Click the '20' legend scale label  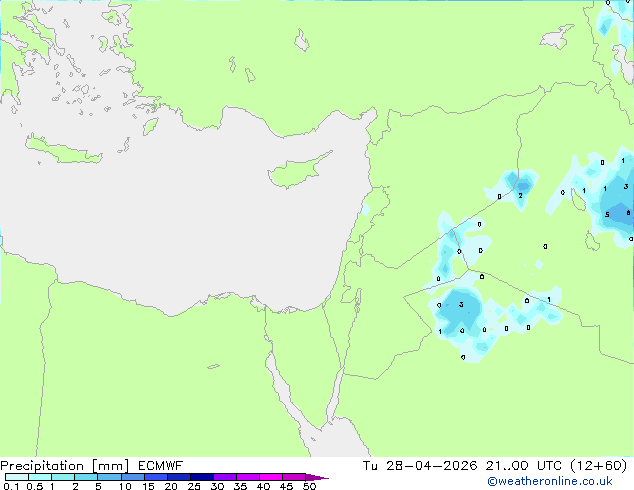point(171,486)
